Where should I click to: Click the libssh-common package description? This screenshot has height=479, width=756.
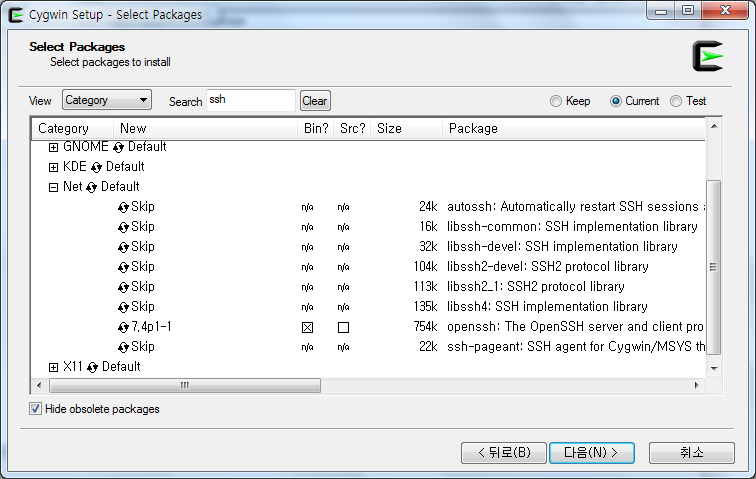click(x=572, y=226)
